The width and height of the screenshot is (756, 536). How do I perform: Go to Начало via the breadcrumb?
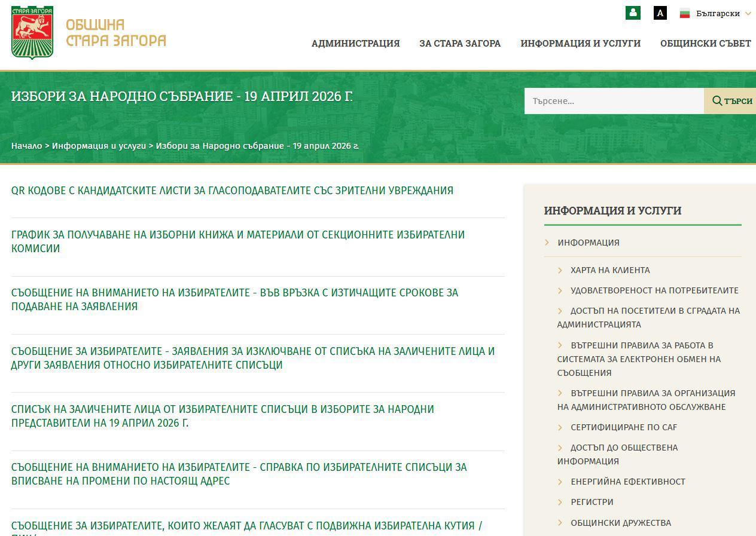click(26, 145)
